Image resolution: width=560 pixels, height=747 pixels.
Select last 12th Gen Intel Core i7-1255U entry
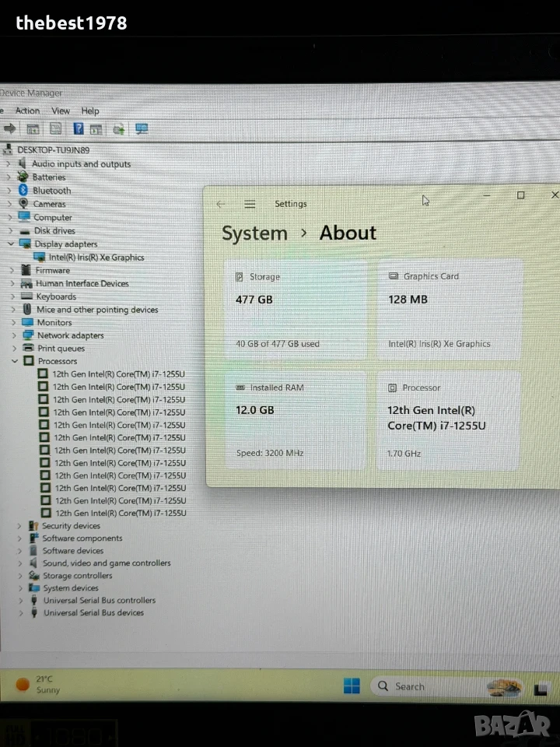[x=121, y=513]
